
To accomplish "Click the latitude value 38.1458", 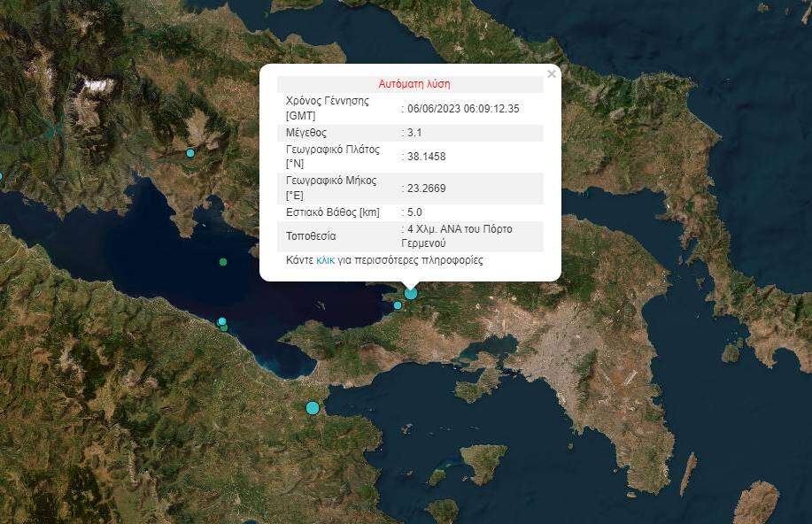I will pyautogui.click(x=426, y=157).
